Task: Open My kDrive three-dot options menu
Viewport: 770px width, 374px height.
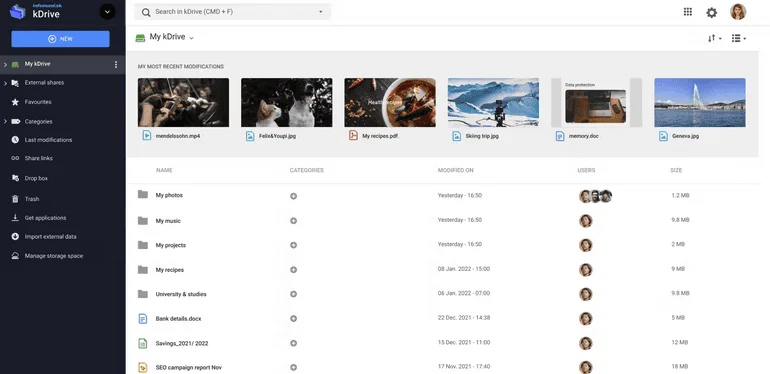Action: (x=116, y=64)
